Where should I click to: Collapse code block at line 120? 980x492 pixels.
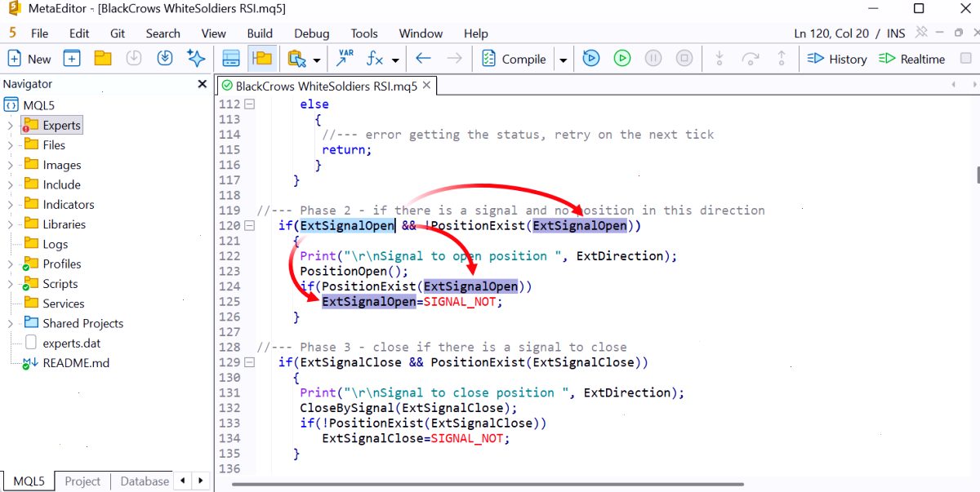click(250, 225)
